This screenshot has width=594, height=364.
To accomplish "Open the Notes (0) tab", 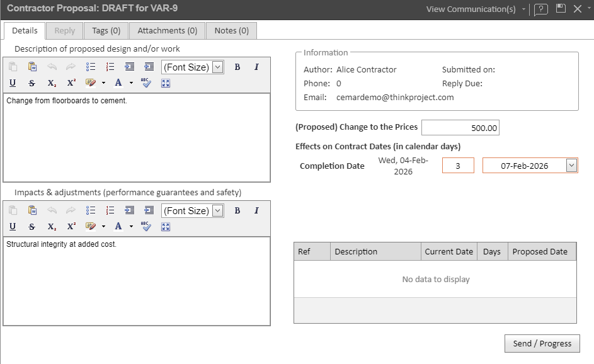I will [x=231, y=30].
